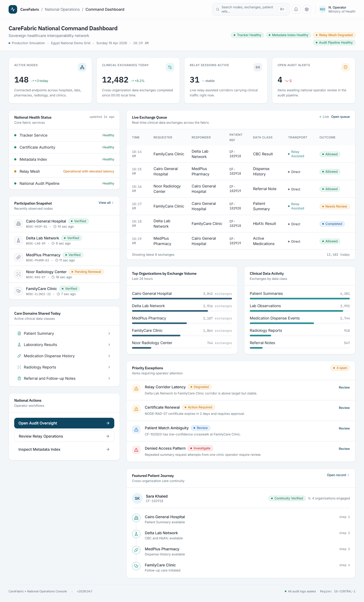Click the CareFabric breadcrumb name

tap(30, 9)
